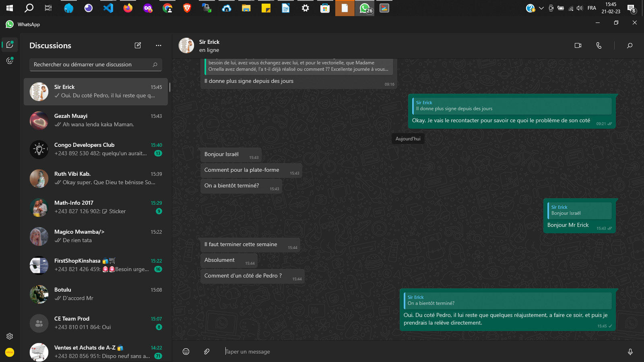
Task: Open WhatsApp settings gear
Action: coord(10,336)
